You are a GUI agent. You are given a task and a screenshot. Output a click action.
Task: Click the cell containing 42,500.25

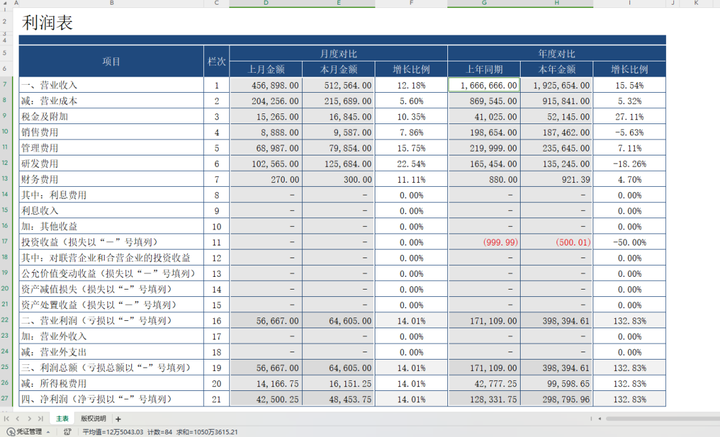266,399
